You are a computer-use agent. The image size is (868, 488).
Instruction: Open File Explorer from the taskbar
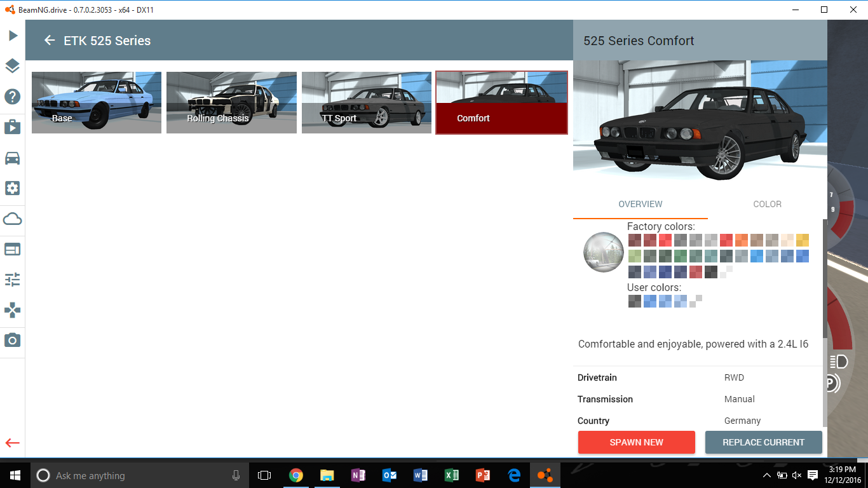(327, 475)
